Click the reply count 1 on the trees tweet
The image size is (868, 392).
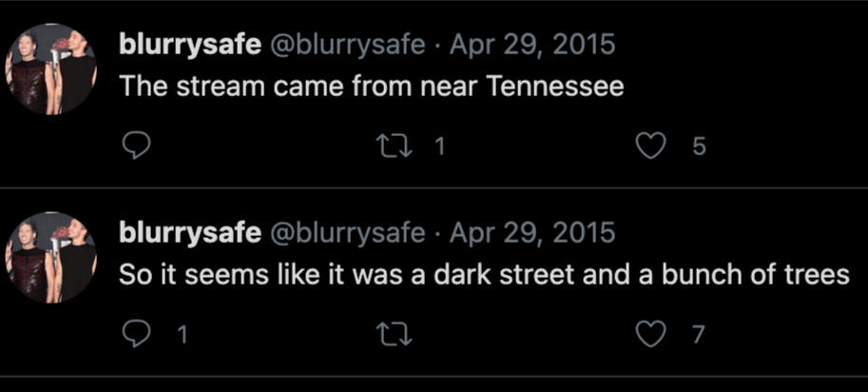click(x=182, y=334)
